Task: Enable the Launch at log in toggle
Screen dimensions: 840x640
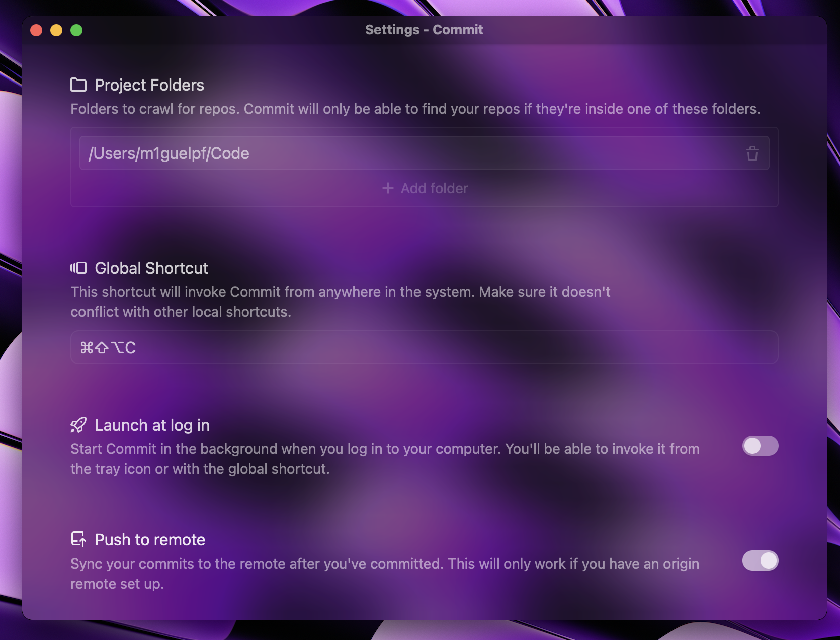Action: point(760,446)
